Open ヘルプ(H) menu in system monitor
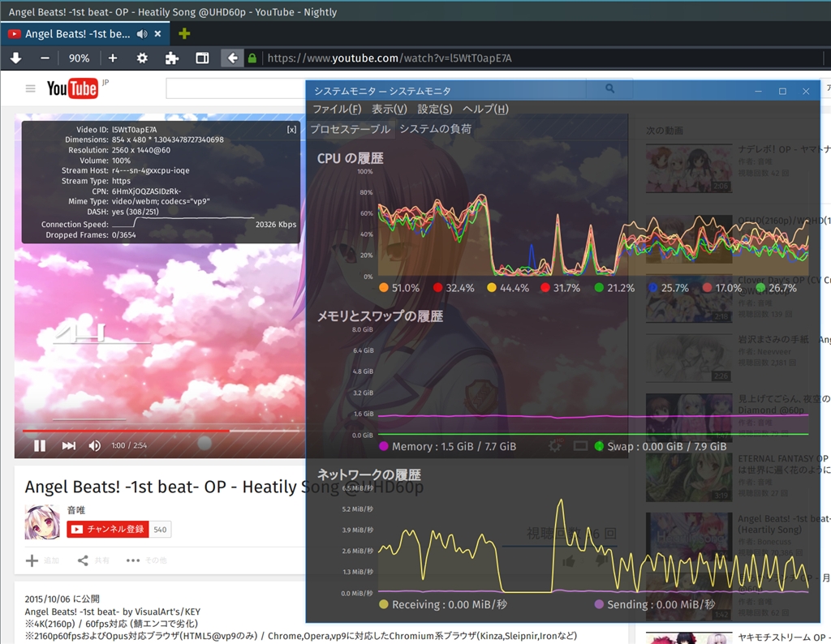This screenshot has width=831, height=644. tap(485, 109)
